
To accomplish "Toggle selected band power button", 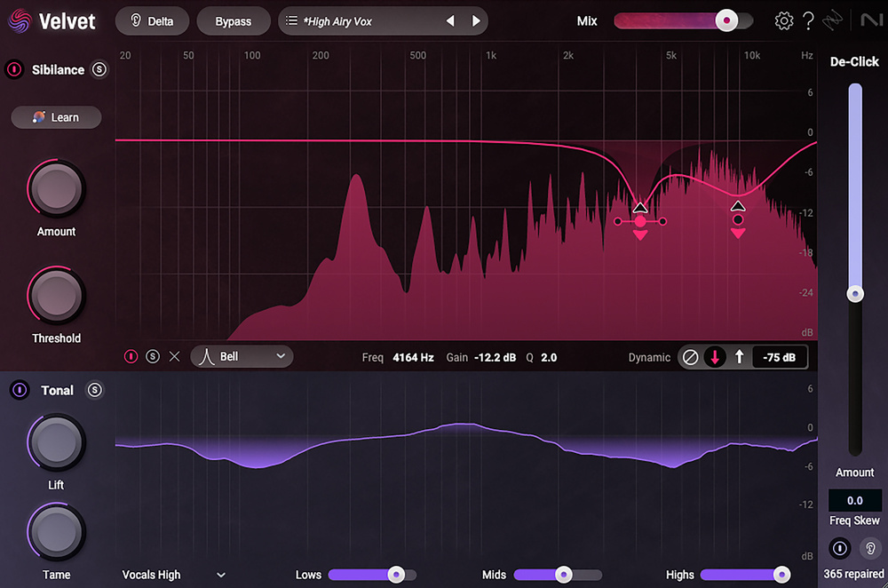I will [131, 356].
